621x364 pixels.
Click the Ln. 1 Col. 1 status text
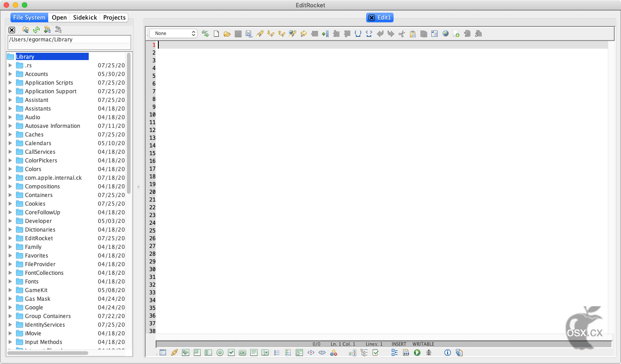coord(343,344)
